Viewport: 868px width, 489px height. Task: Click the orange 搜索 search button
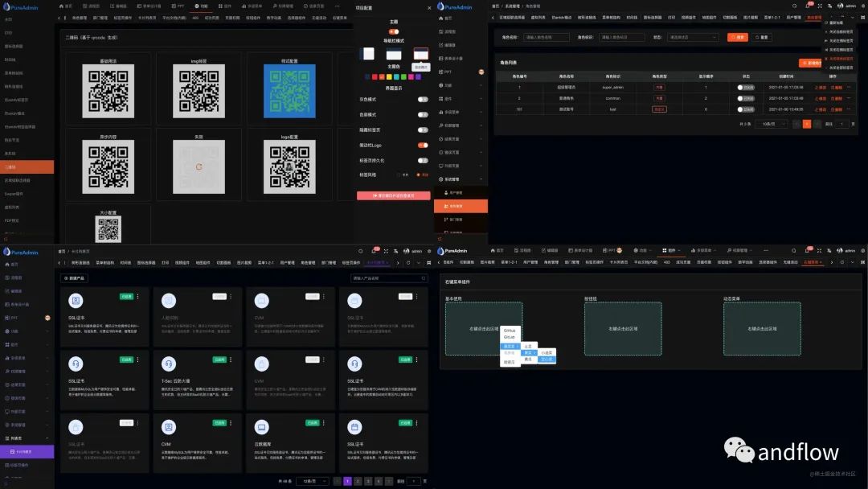pyautogui.click(x=737, y=37)
